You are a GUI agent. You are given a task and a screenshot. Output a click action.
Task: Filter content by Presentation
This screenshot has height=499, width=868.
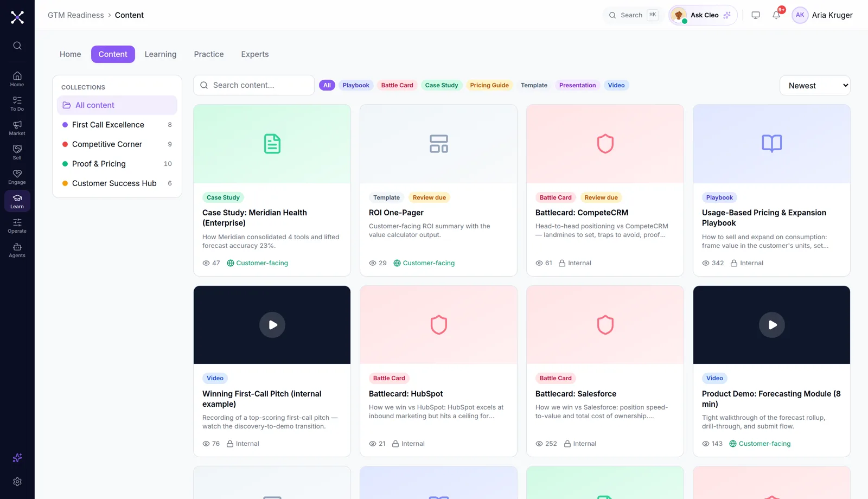[578, 85]
